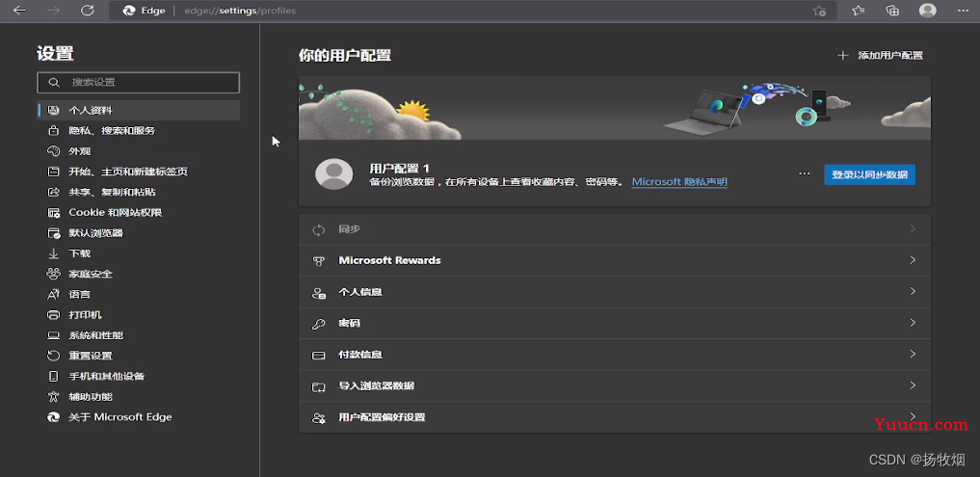Image resolution: width=980 pixels, height=477 pixels.
Task: Click the 你的用户配置 heading text
Action: tap(345, 55)
